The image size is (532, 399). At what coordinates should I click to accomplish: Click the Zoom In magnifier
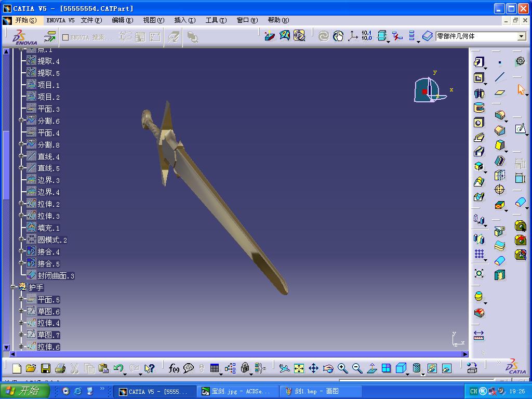click(x=343, y=368)
